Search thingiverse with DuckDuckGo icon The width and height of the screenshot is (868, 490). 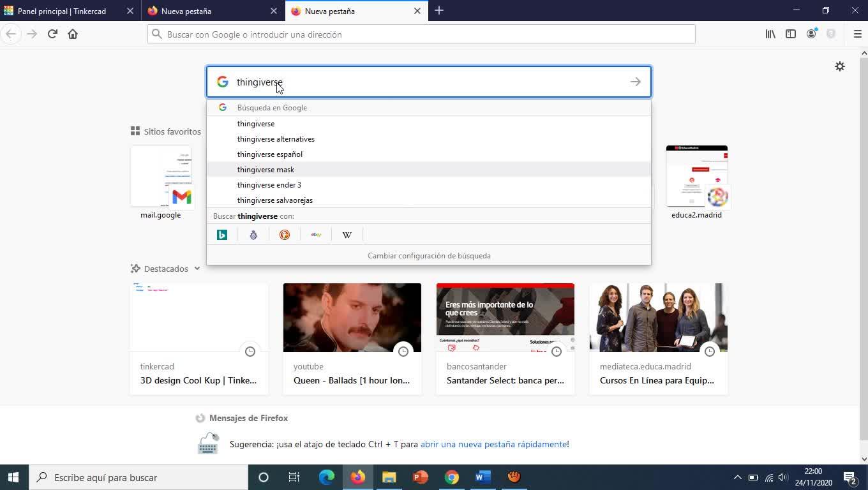[x=285, y=235]
